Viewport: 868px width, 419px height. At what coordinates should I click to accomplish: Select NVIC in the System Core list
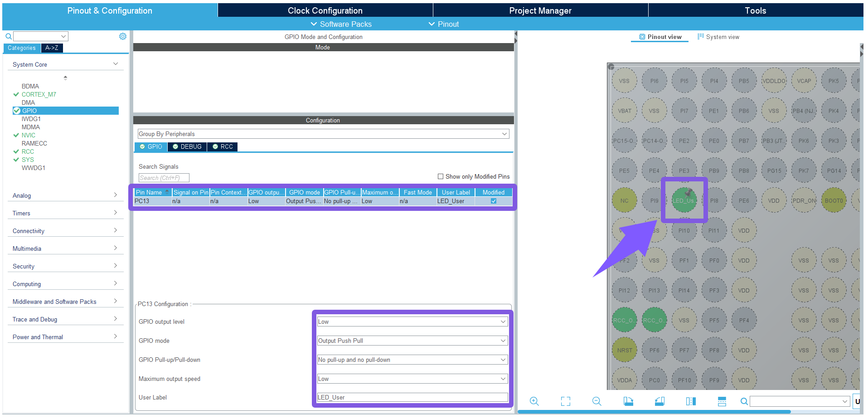click(28, 135)
